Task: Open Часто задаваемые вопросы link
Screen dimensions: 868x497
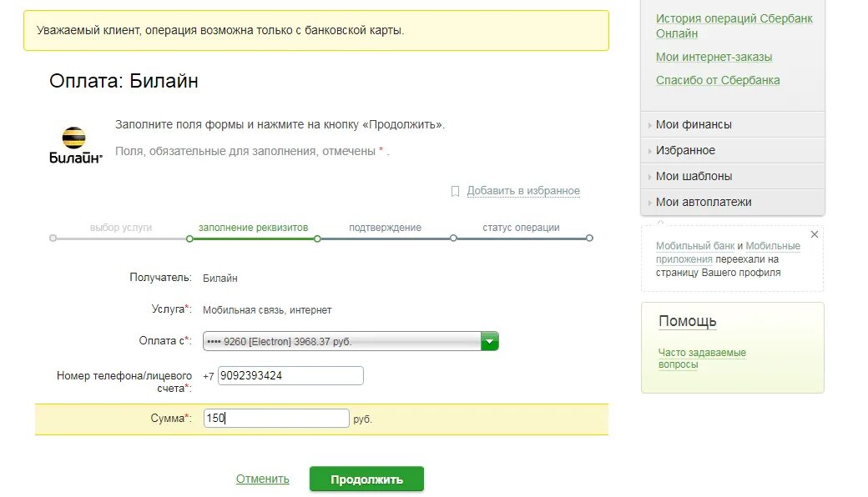Action: pyautogui.click(x=702, y=359)
